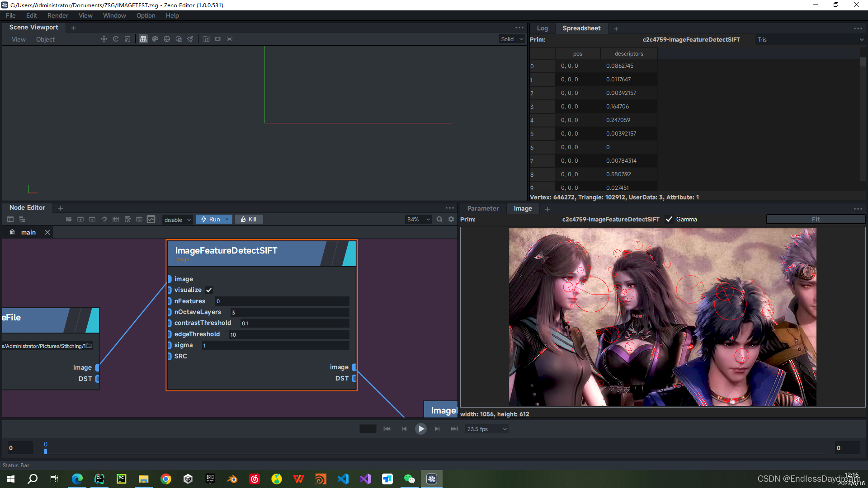Uncheck the Gamma option in Image panel
Image resolution: width=868 pixels, height=488 pixels.
click(x=669, y=219)
